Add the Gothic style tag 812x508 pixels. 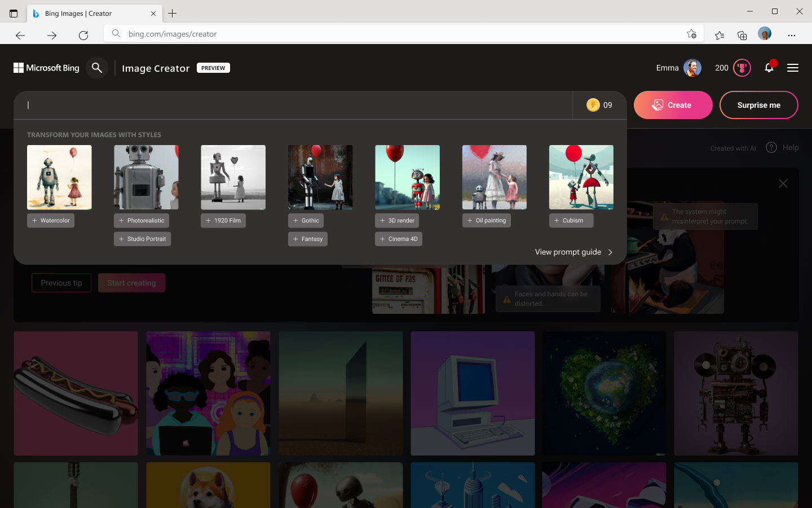306,221
